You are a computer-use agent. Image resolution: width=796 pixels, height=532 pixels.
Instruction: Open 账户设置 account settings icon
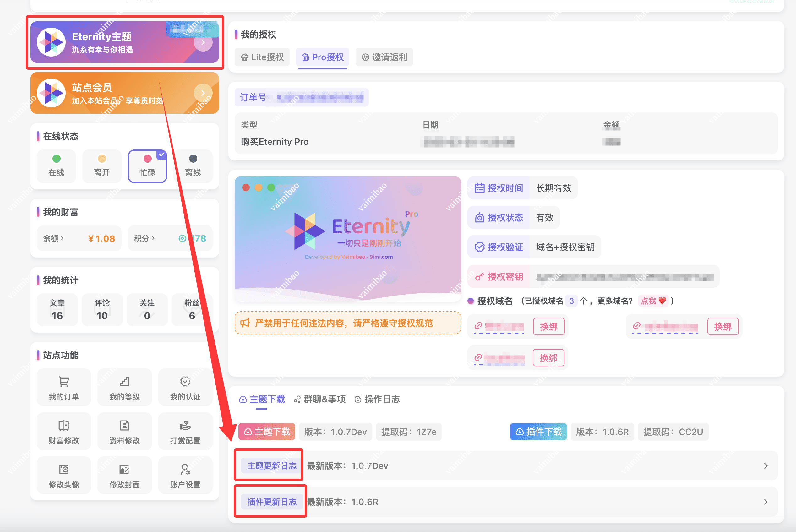tap(185, 470)
